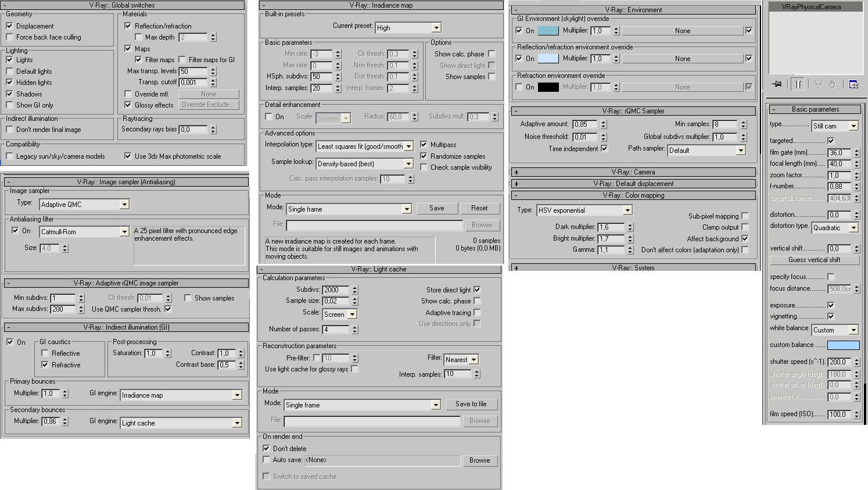Enable Sub-pixel mapping checkbox
This screenshot has height=490, width=868.
tap(745, 216)
